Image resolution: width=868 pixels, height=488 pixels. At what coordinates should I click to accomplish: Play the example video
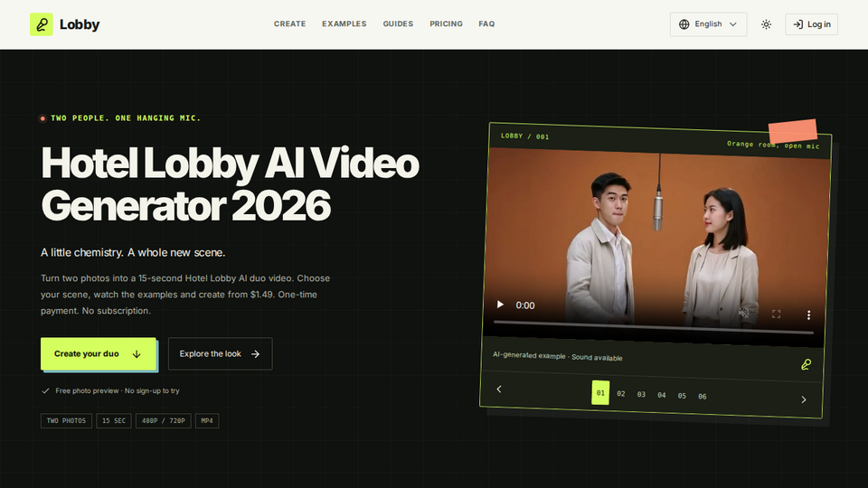pos(500,305)
